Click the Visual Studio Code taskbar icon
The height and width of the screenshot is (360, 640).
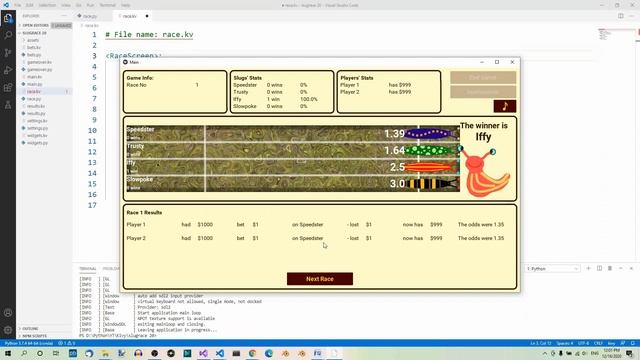(x=220, y=353)
